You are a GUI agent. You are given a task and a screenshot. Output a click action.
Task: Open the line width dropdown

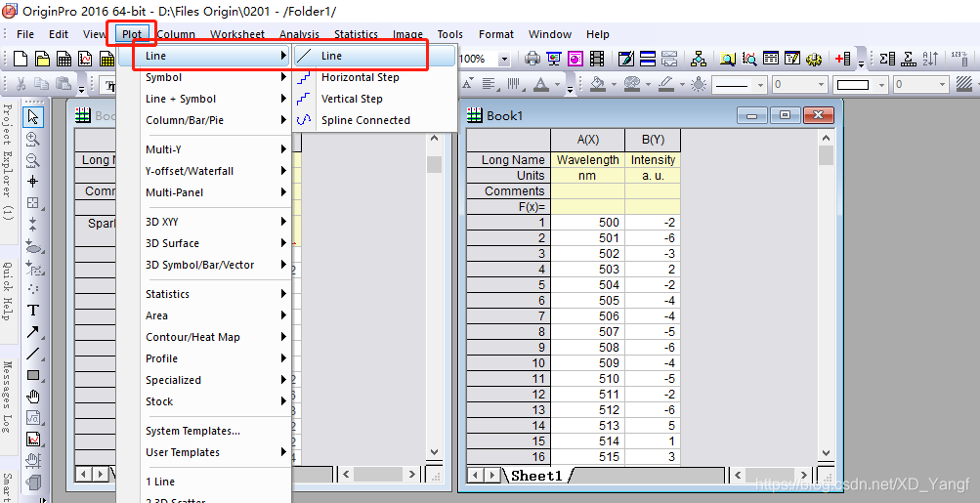(x=823, y=84)
